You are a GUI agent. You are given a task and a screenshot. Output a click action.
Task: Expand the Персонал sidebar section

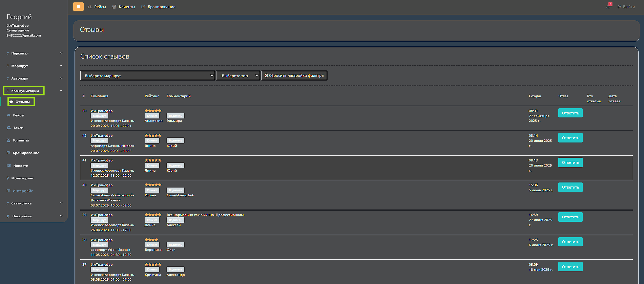34,53
